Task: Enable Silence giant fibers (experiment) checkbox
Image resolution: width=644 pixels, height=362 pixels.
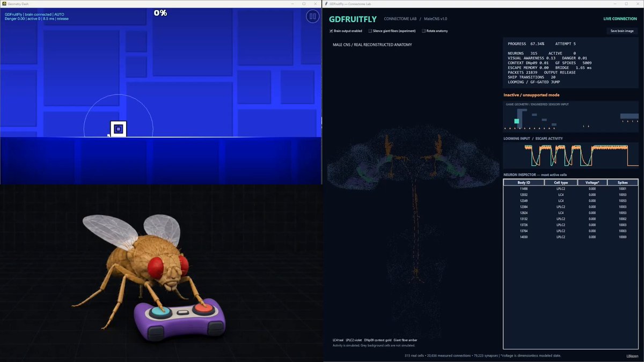Action: 370,31
